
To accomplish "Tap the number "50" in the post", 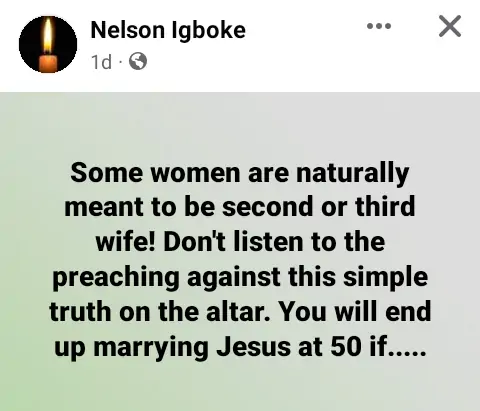I will point(346,346).
